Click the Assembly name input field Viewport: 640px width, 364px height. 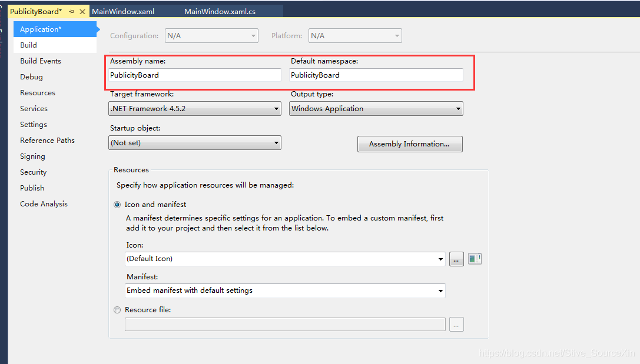[x=195, y=75]
